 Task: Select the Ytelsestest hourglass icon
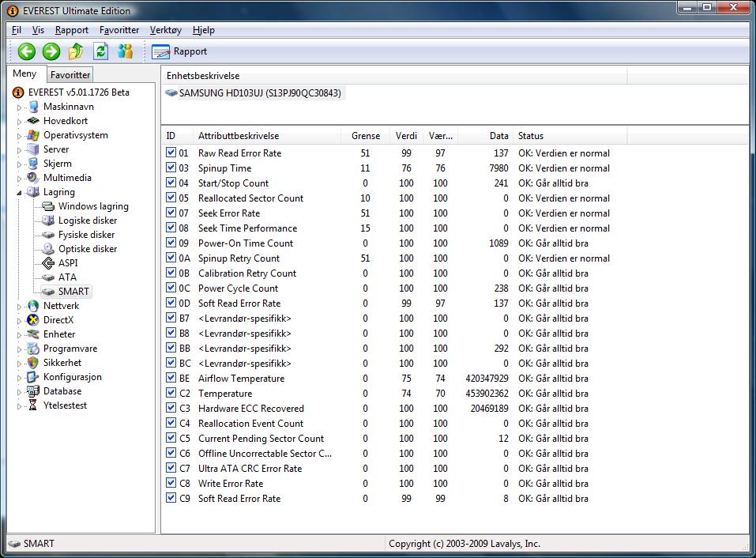tap(33, 405)
